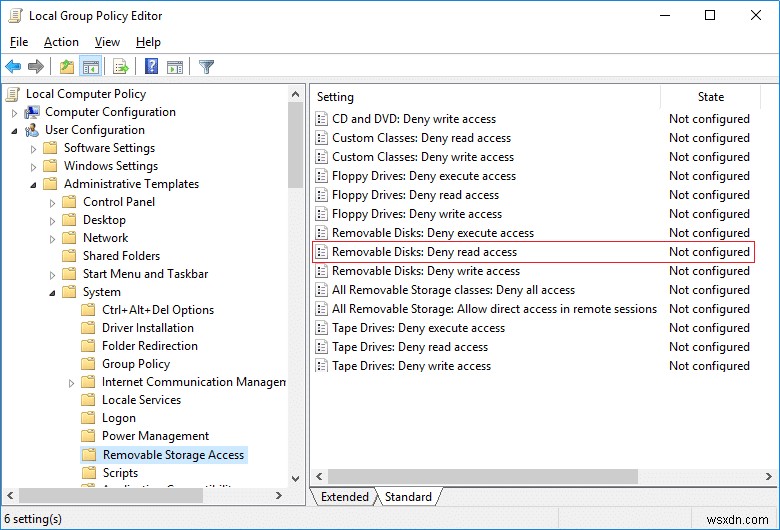Click the tree pane scroll up arrow
Viewport: 780px width, 530px height.
pos(295,94)
